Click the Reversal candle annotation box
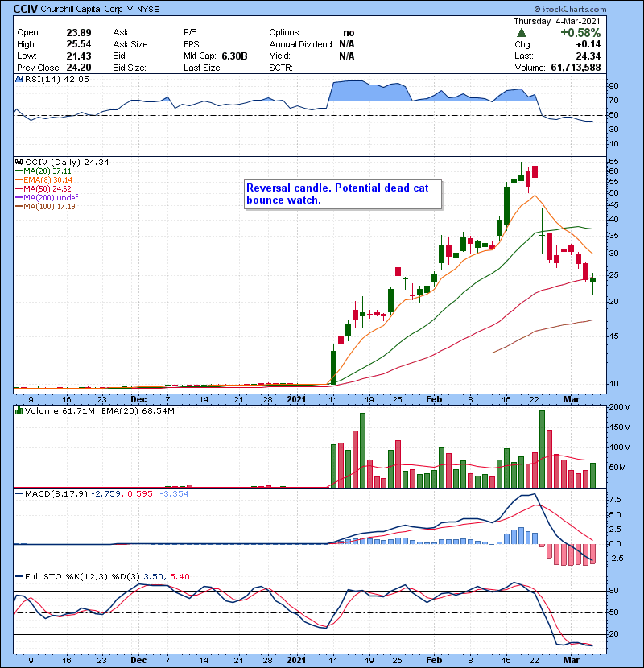Viewport: 644px width, 668px height. (x=343, y=194)
